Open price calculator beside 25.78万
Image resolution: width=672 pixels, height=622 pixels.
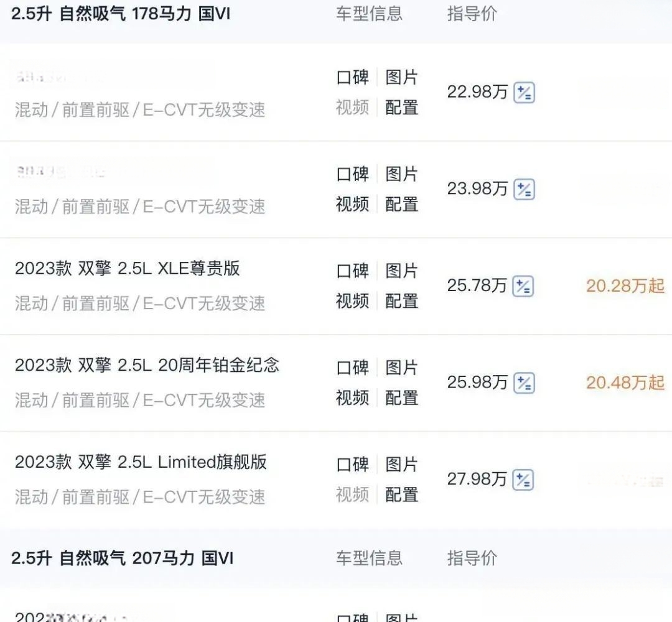523,287
